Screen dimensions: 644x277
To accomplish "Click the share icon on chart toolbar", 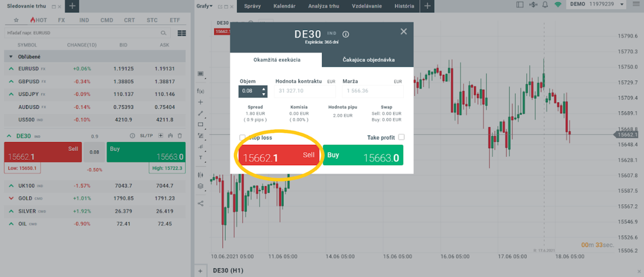I will [x=200, y=203].
